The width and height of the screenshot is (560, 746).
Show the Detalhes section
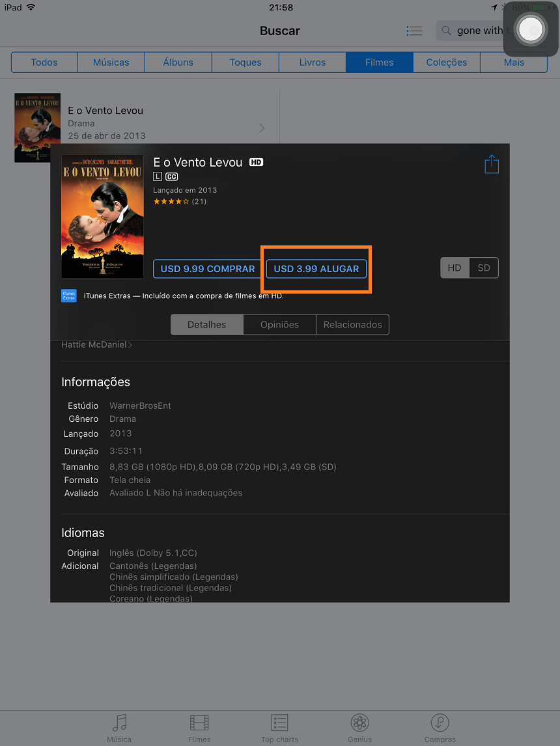207,324
